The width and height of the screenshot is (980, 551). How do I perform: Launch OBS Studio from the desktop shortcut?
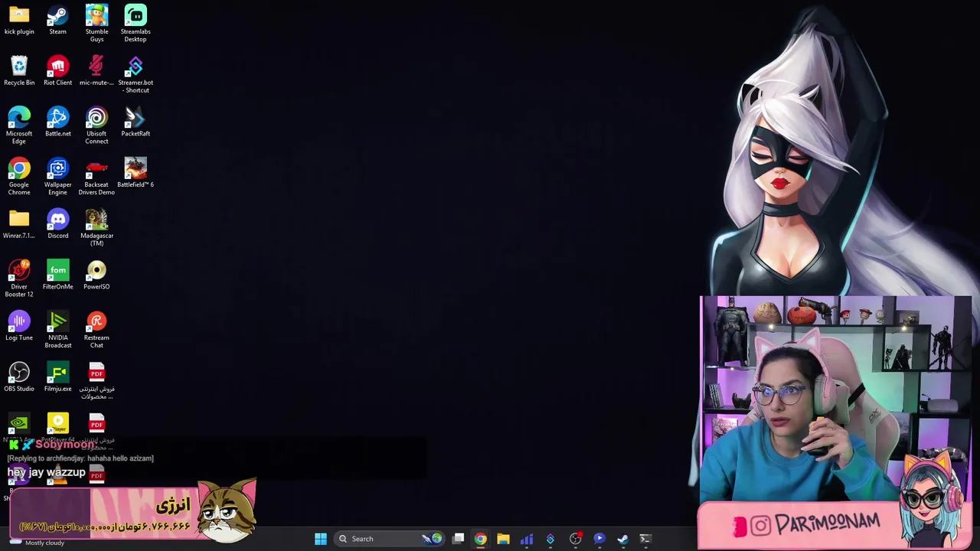(x=19, y=377)
